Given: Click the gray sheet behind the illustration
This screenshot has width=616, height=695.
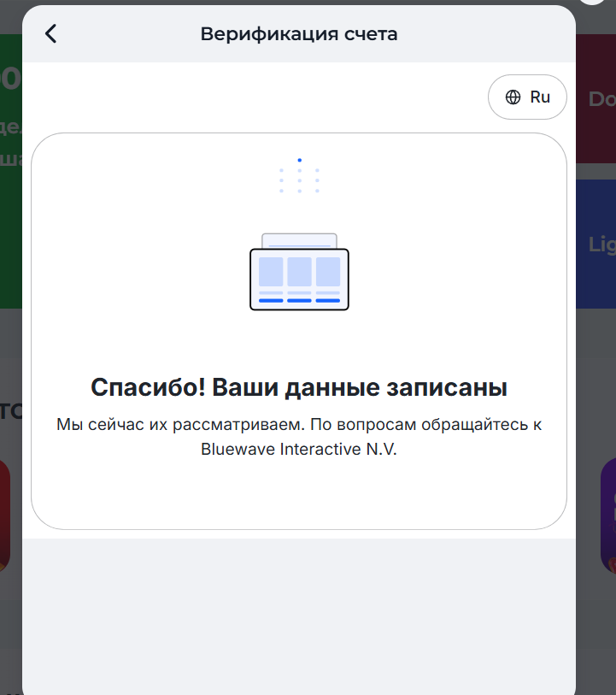Looking at the screenshot, I should (x=299, y=239).
